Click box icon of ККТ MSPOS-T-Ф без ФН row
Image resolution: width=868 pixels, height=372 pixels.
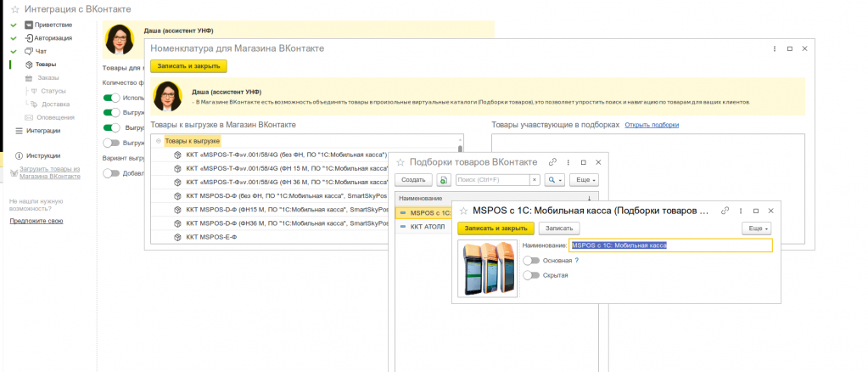tap(178, 154)
